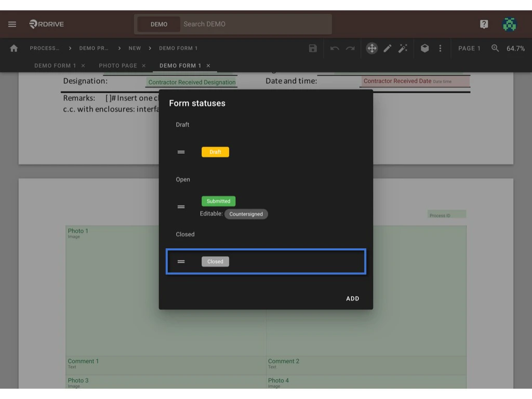Expand the PROCESS breadcrumb item
The image size is (532, 399).
pos(45,48)
